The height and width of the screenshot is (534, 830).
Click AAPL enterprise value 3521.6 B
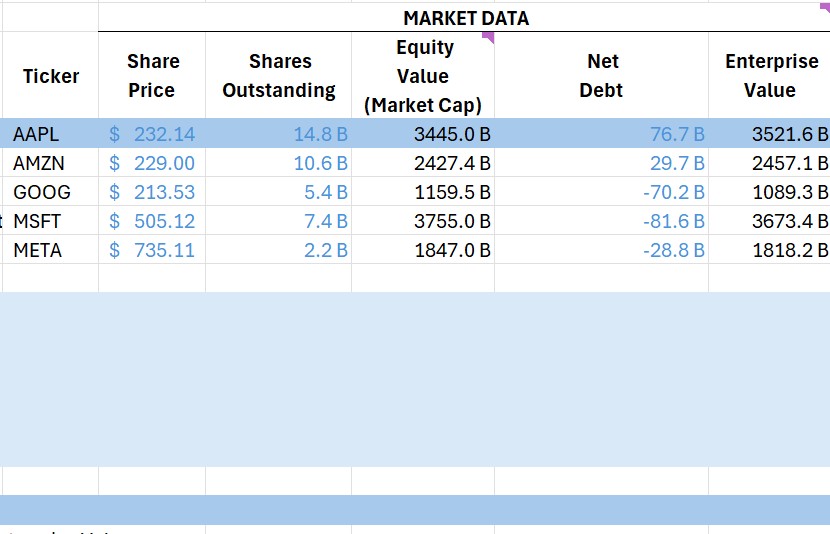(x=789, y=134)
